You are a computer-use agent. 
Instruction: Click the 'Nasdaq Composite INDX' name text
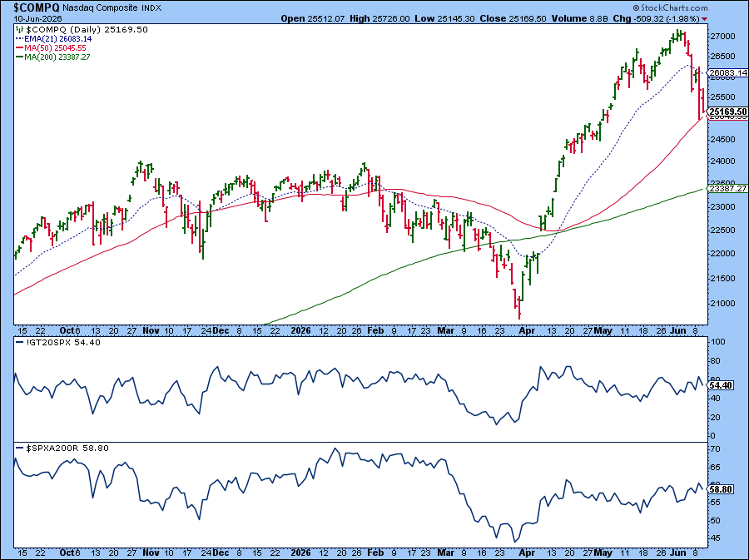pyautogui.click(x=112, y=8)
